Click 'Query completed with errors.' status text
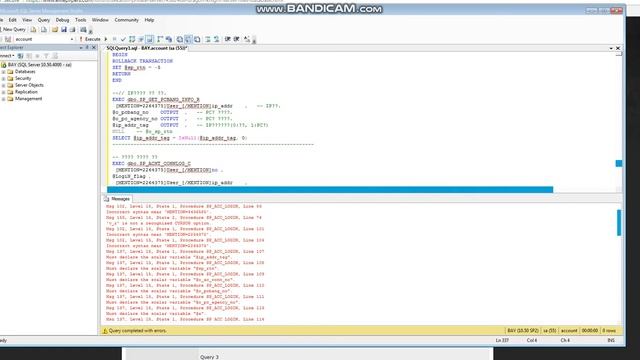This screenshot has height=360, width=640. point(138,331)
